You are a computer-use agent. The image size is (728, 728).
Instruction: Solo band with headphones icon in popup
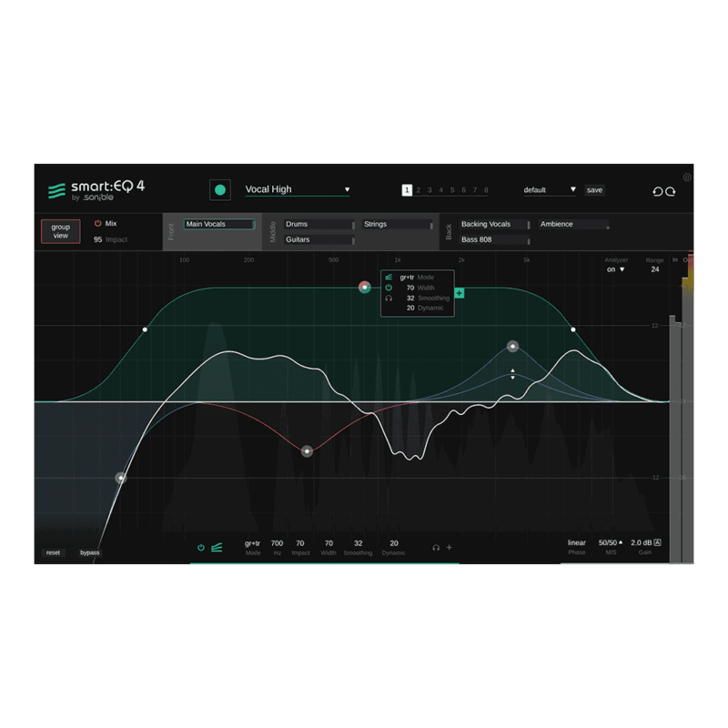point(389,298)
